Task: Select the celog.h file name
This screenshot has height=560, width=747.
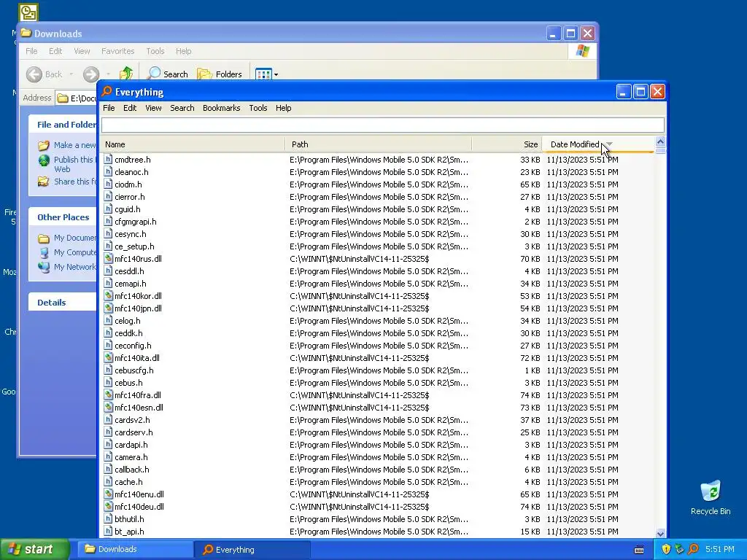Action: pos(127,321)
